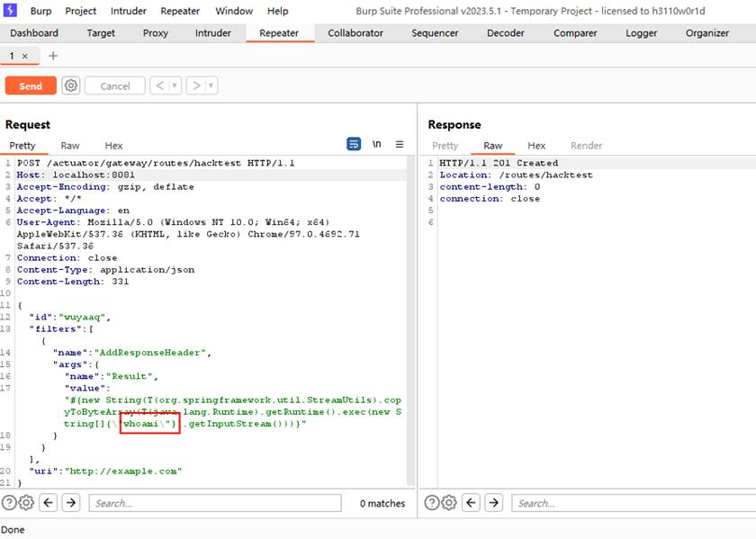Open help icon below Response viewer
The width and height of the screenshot is (756, 539).
pyautogui.click(x=431, y=503)
